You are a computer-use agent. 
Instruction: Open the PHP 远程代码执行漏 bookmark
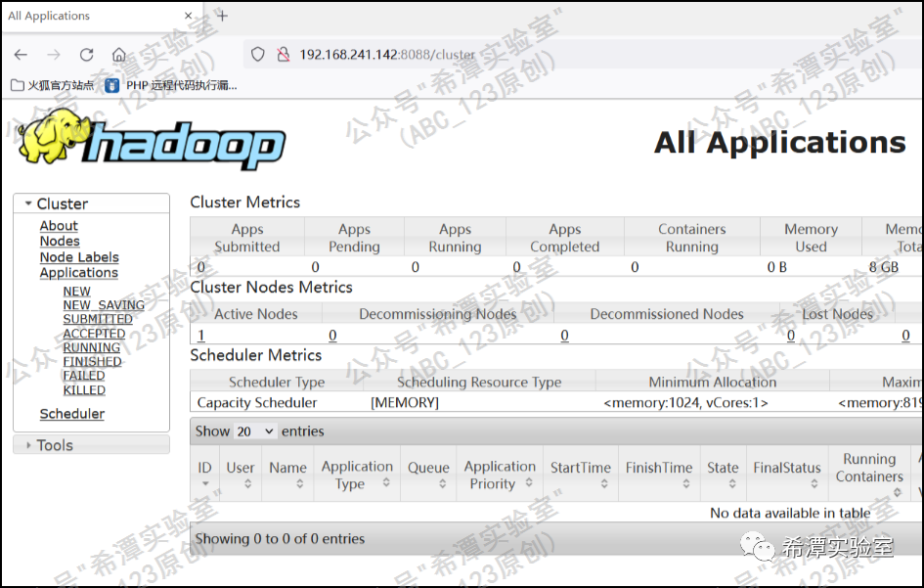tap(171, 85)
